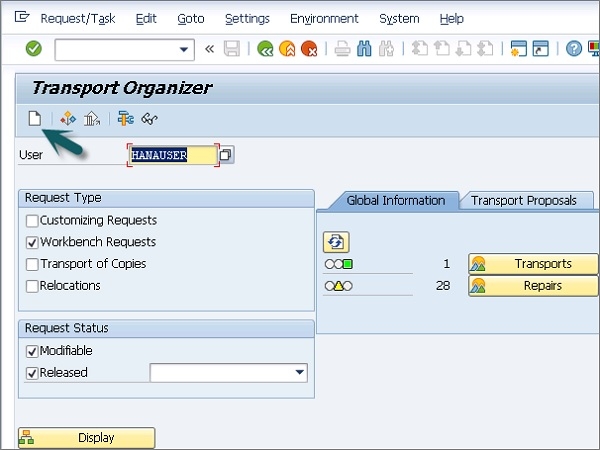The image size is (600, 450).
Task: Click the glasses Display icon in toolbar
Action: point(149,119)
